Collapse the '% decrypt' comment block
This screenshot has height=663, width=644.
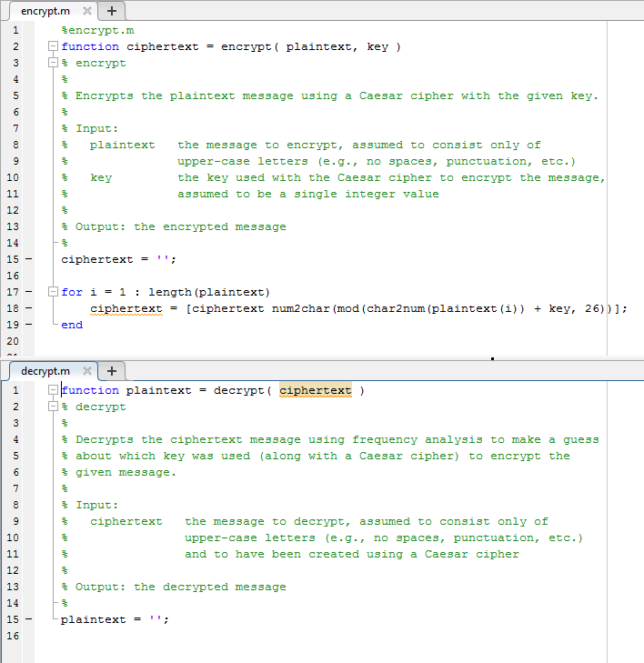click(53, 407)
